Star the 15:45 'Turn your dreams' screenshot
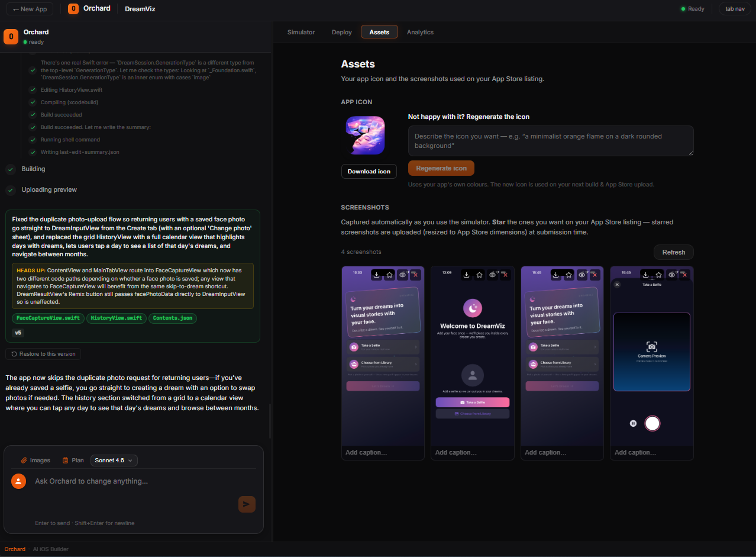The image size is (756, 557). (569, 275)
